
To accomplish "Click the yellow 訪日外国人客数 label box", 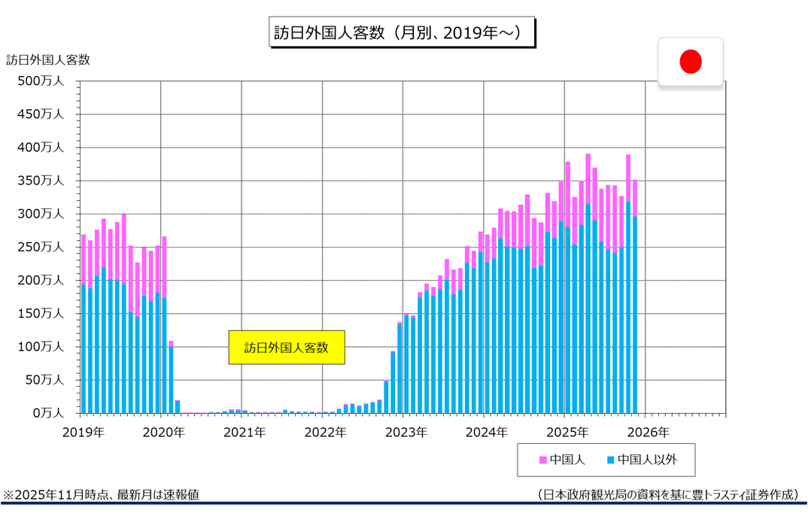I will [287, 348].
